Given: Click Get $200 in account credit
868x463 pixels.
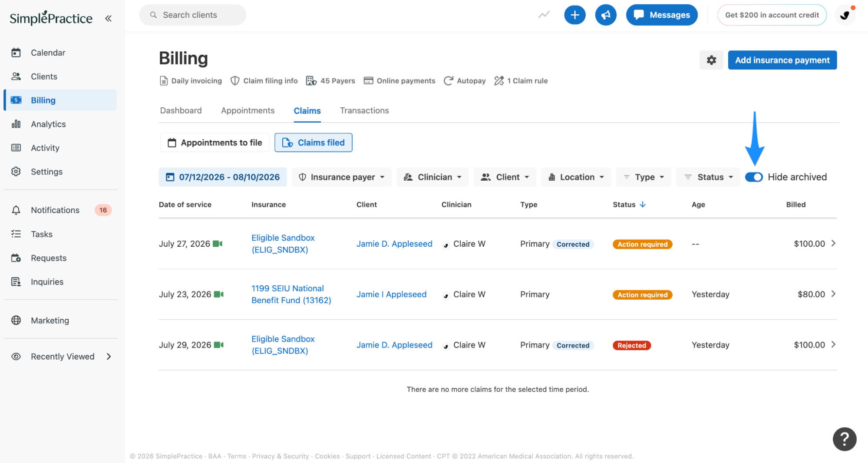Looking at the screenshot, I should pos(772,15).
